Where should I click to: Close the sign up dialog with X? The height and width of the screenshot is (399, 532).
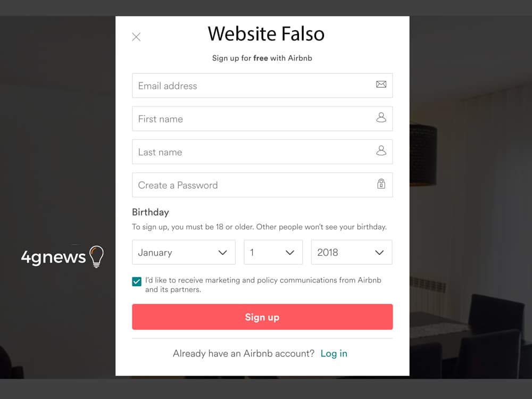coord(136,37)
